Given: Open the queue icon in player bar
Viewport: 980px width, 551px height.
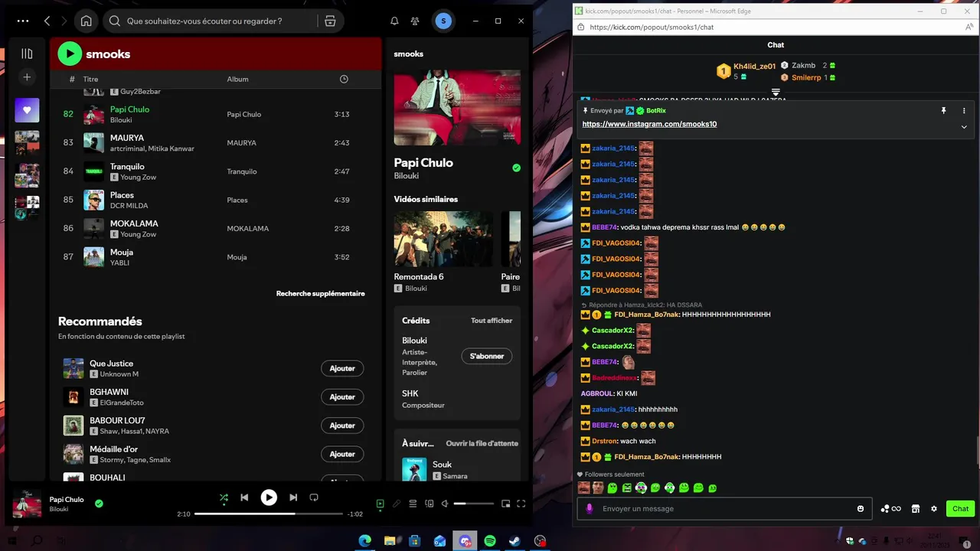Looking at the screenshot, I should 413,504.
